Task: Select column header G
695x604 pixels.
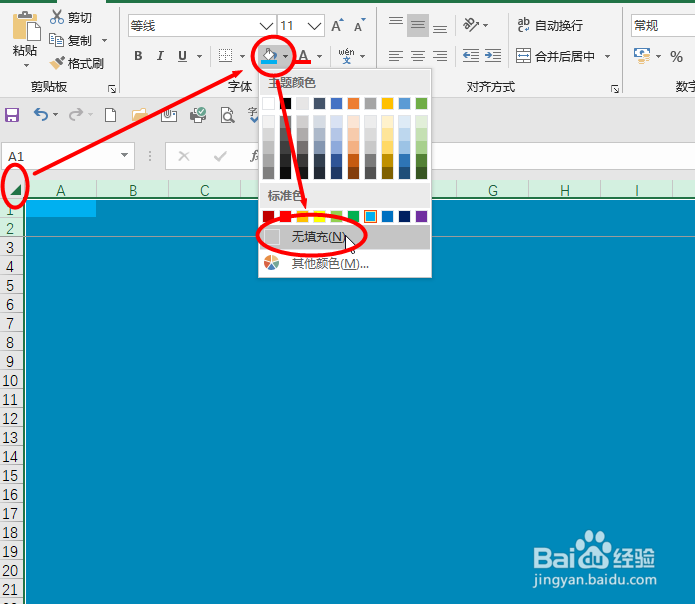Action: pos(492,190)
